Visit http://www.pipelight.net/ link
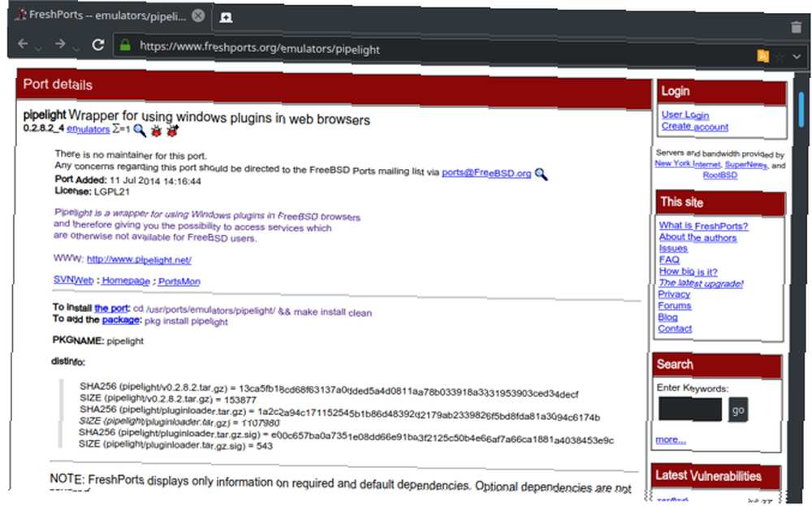 (139, 259)
